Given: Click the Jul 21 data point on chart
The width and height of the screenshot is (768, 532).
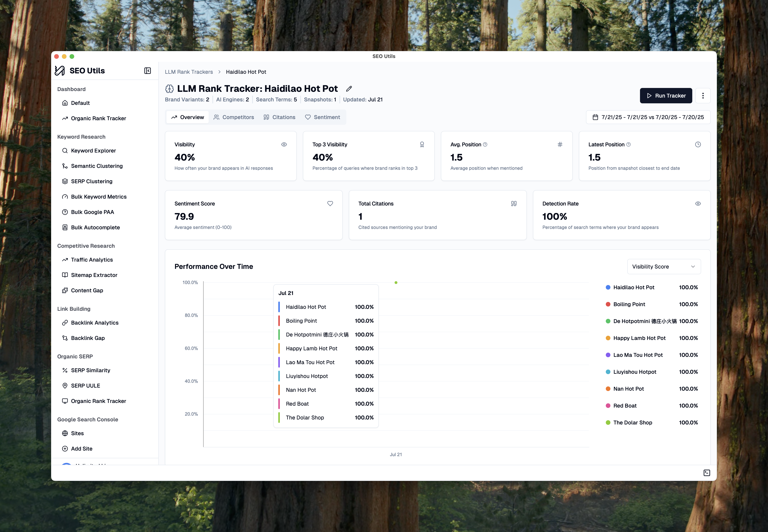Looking at the screenshot, I should click(x=396, y=283).
